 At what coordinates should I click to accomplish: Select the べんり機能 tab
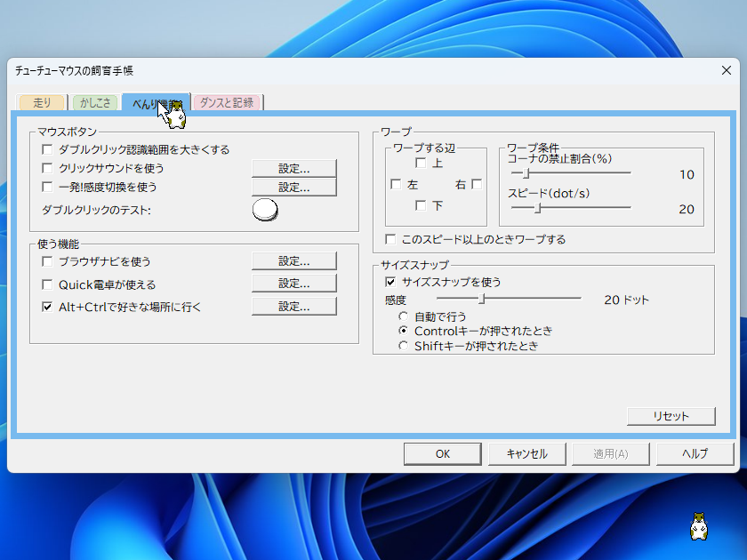pyautogui.click(x=157, y=102)
